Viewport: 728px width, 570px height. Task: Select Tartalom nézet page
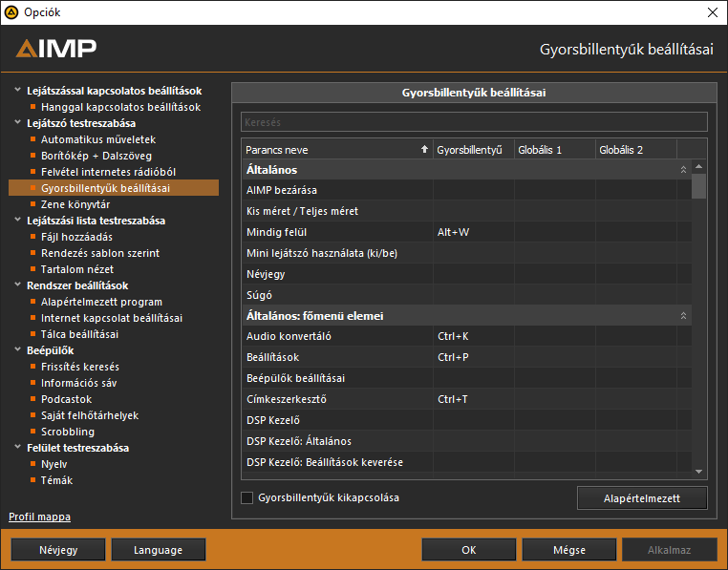pyautogui.click(x=77, y=269)
